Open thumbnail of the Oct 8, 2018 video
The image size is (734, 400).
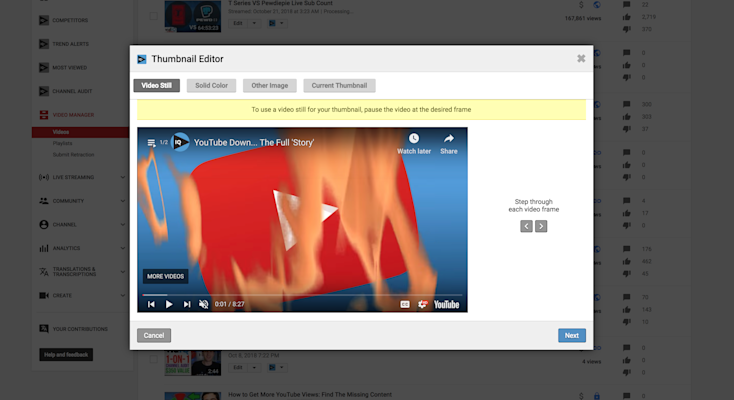[192, 363]
